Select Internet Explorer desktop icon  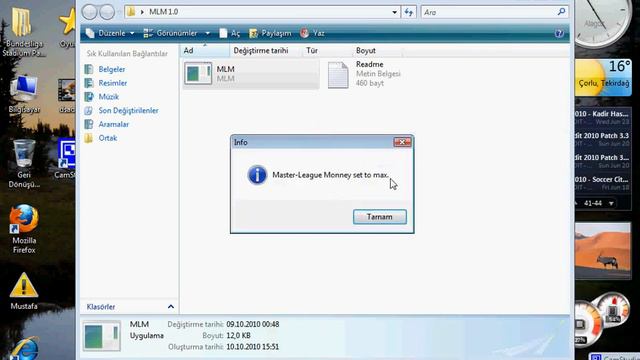[24, 348]
